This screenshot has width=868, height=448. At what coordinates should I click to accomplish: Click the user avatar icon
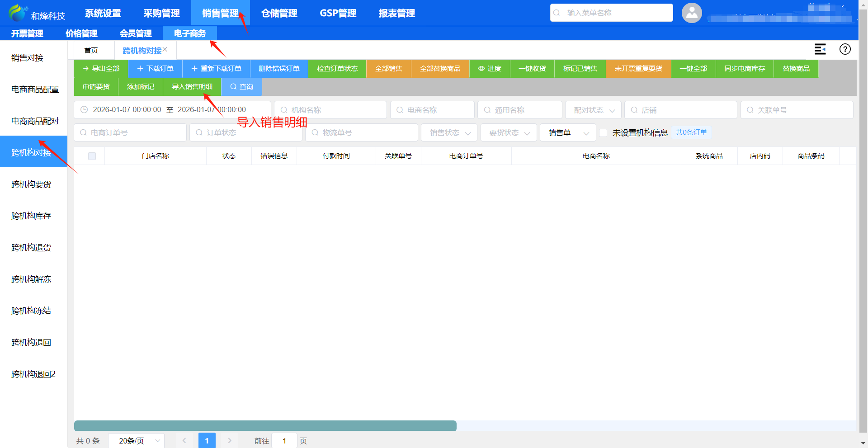click(x=691, y=13)
